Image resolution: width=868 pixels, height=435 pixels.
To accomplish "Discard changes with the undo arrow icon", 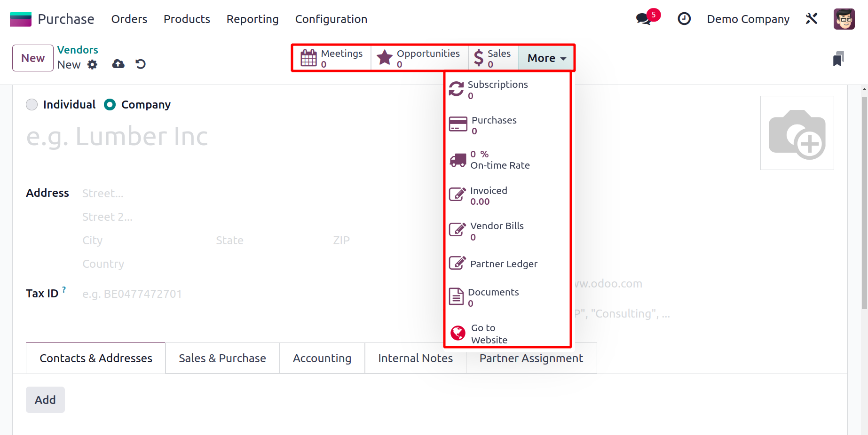I will coord(141,64).
